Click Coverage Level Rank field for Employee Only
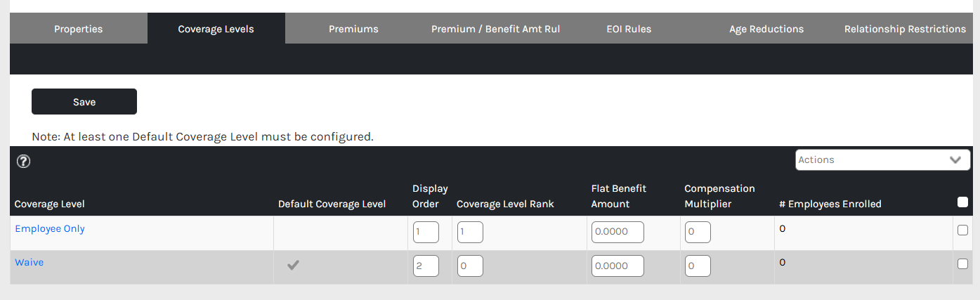The image size is (980, 300). pyautogui.click(x=470, y=233)
